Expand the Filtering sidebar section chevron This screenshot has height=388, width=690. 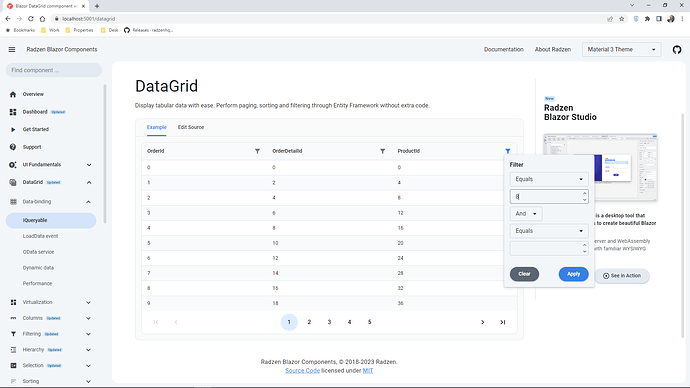coord(88,334)
